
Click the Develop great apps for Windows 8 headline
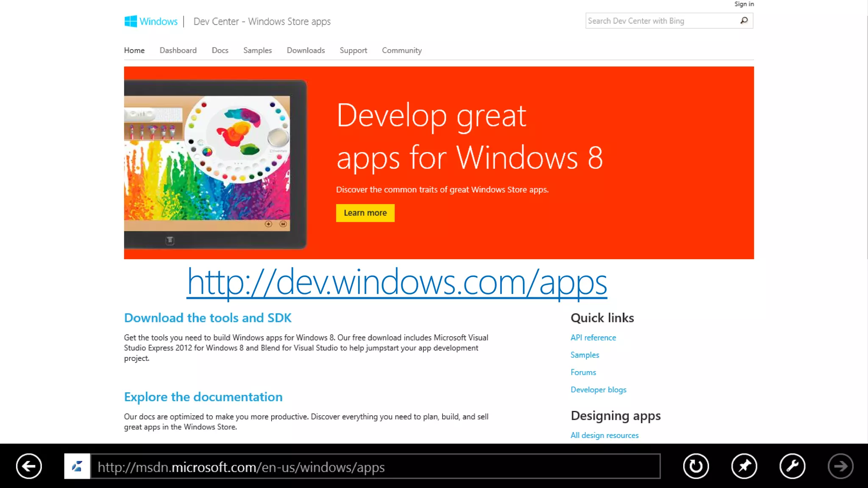coord(469,136)
